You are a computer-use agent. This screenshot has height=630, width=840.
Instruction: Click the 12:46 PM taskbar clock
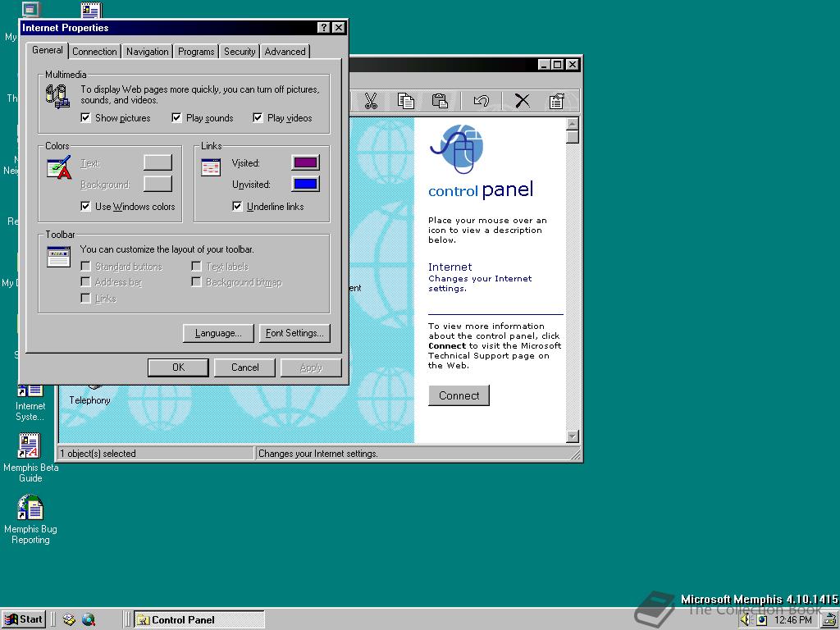(793, 620)
